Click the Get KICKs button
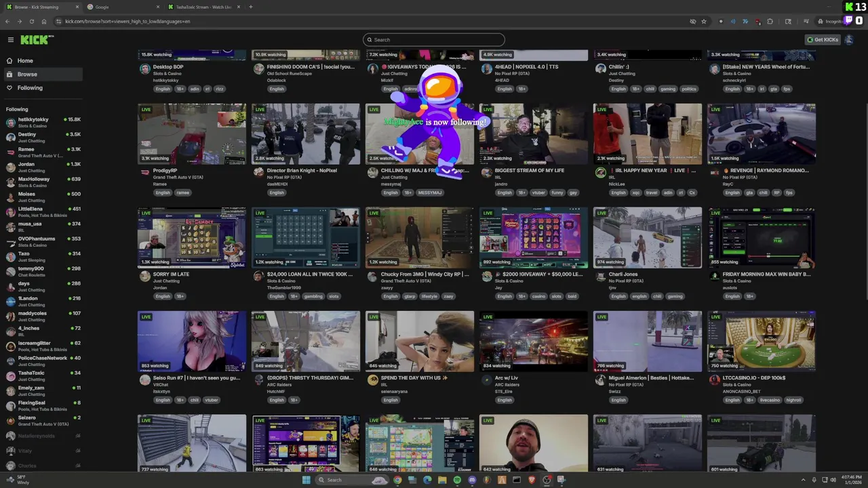The width and height of the screenshot is (868, 488). (823, 40)
